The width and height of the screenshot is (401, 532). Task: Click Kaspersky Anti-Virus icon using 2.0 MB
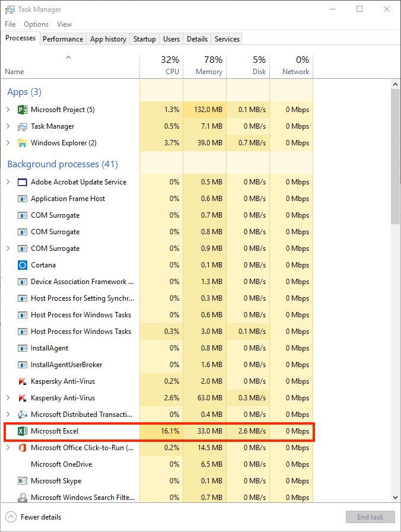point(23,381)
